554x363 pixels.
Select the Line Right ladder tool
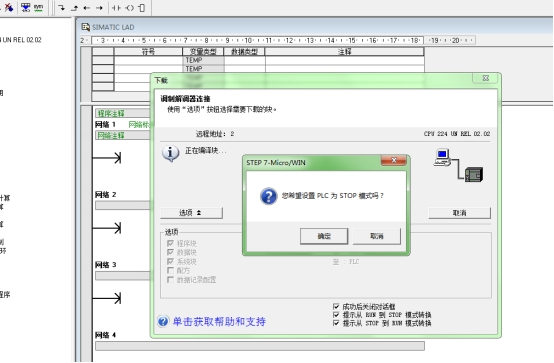tap(99, 7)
